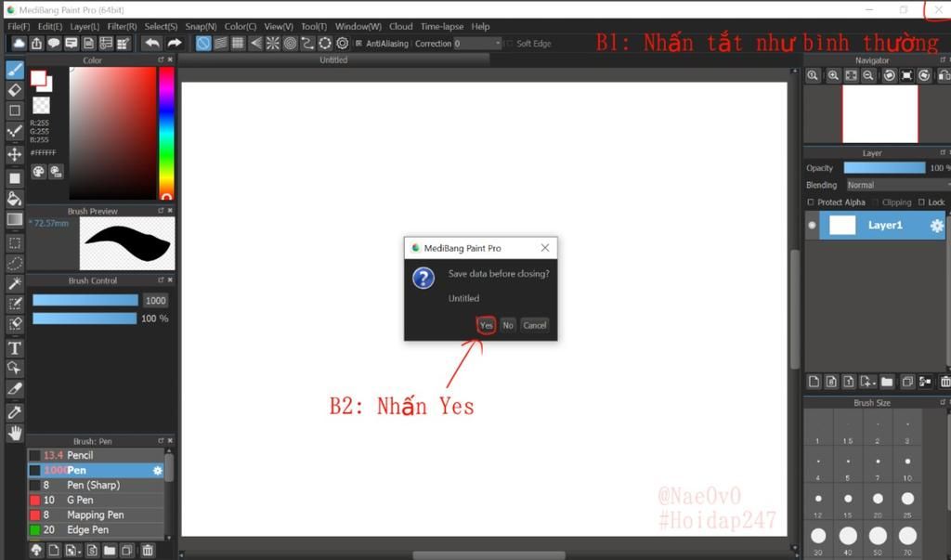Open the File(F) menu

click(x=19, y=27)
